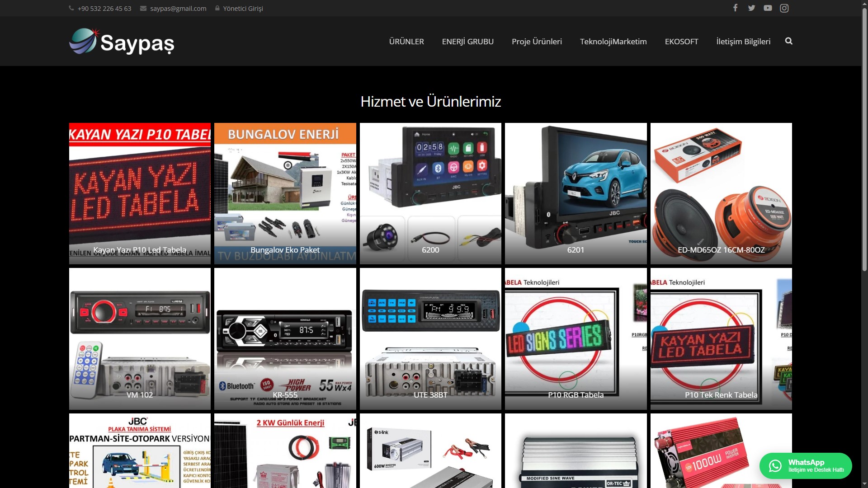Open the İletişim Bilgileri menu item

tap(743, 42)
